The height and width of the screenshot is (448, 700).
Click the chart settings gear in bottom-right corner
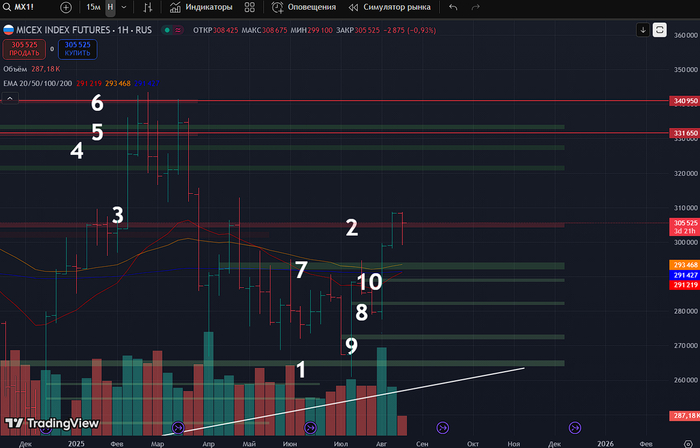tap(686, 441)
